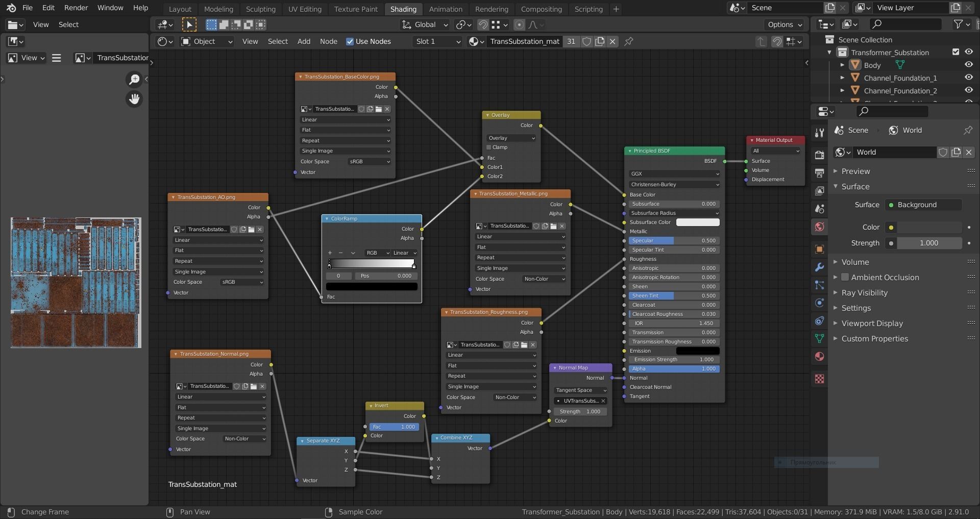Open the Render properties tab

[819, 155]
